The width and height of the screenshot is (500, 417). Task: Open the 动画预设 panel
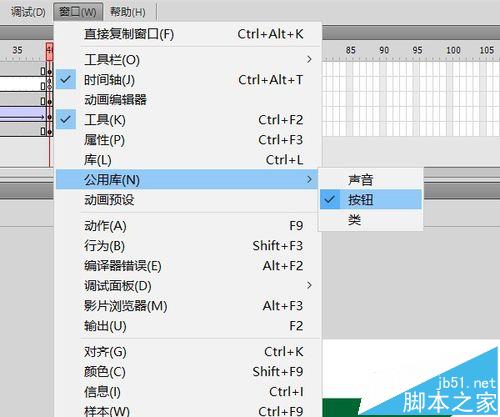pos(188,200)
